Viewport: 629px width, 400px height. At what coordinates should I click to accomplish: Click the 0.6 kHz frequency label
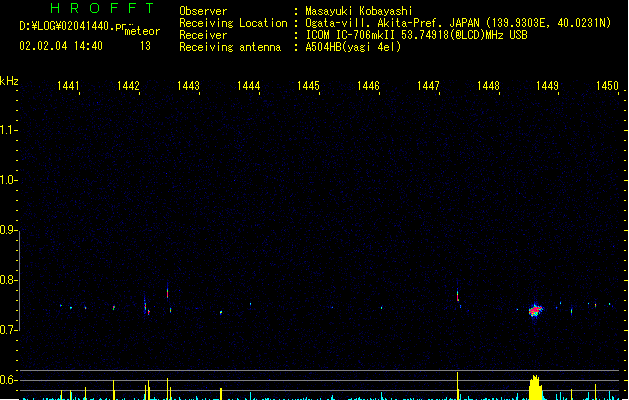[7, 380]
